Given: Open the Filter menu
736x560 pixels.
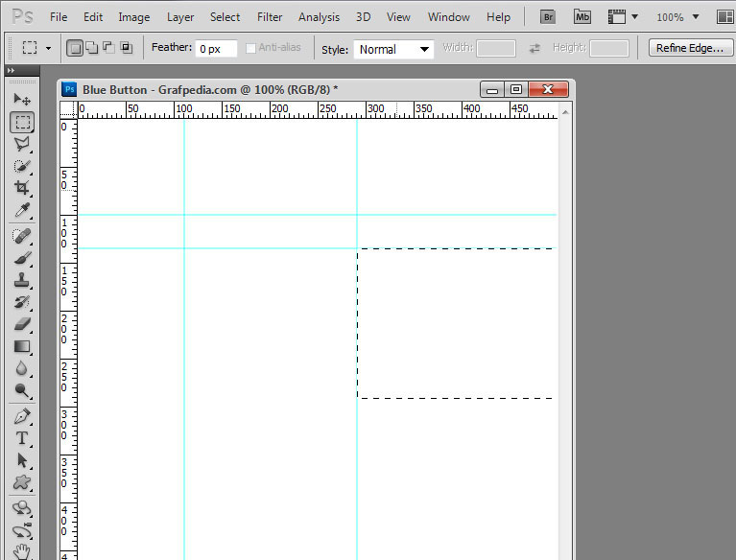Looking at the screenshot, I should point(270,17).
